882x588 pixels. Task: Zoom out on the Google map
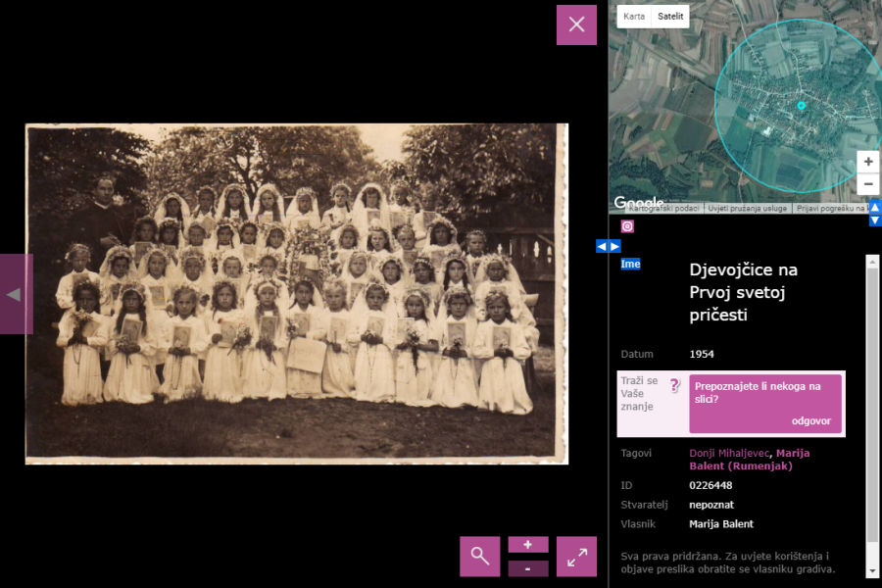coord(868,184)
